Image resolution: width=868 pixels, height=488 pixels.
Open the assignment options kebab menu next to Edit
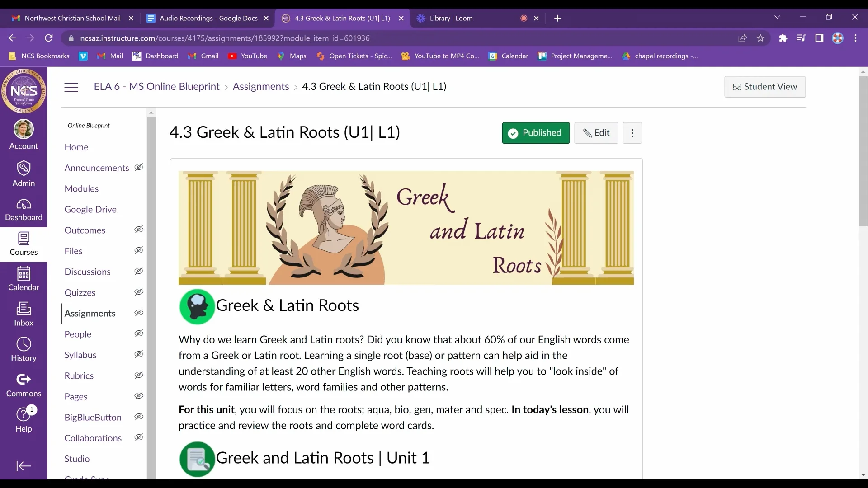coord(632,133)
